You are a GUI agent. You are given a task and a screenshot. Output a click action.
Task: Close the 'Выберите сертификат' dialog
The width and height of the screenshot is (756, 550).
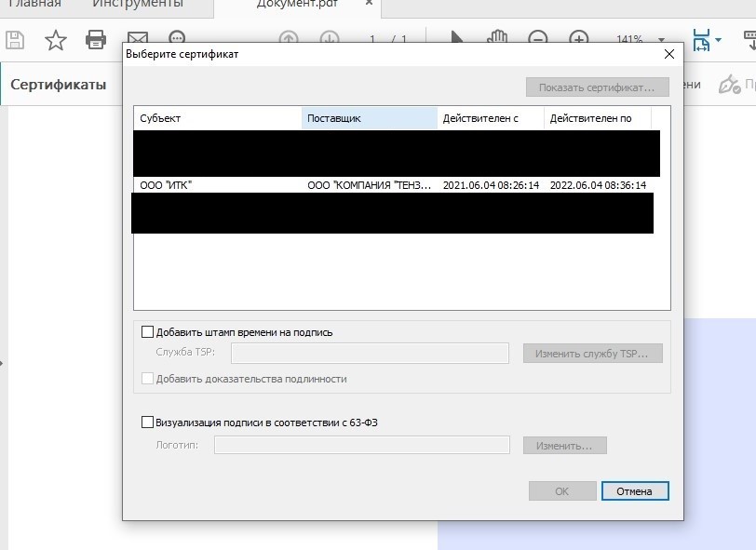click(x=668, y=55)
